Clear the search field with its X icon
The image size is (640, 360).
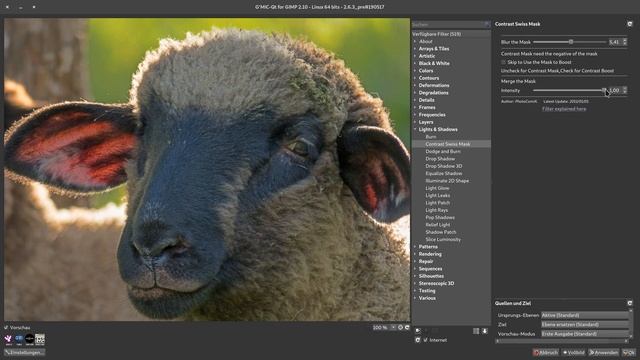[x=487, y=24]
